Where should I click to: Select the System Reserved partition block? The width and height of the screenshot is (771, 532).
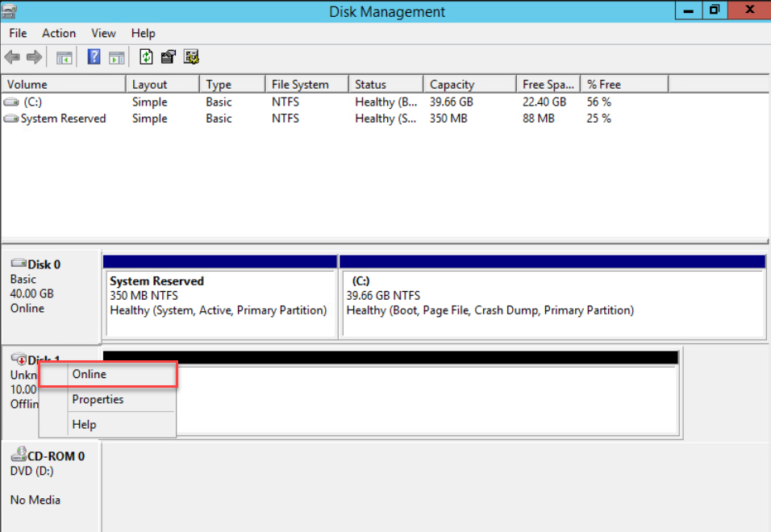click(220, 298)
